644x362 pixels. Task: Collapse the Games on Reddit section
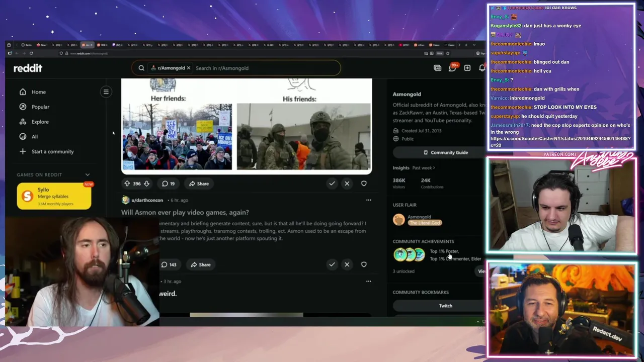(88, 174)
